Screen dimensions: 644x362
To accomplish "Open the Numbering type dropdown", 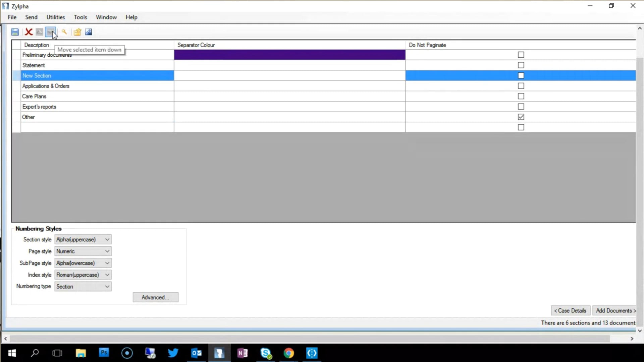I will pos(83,286).
